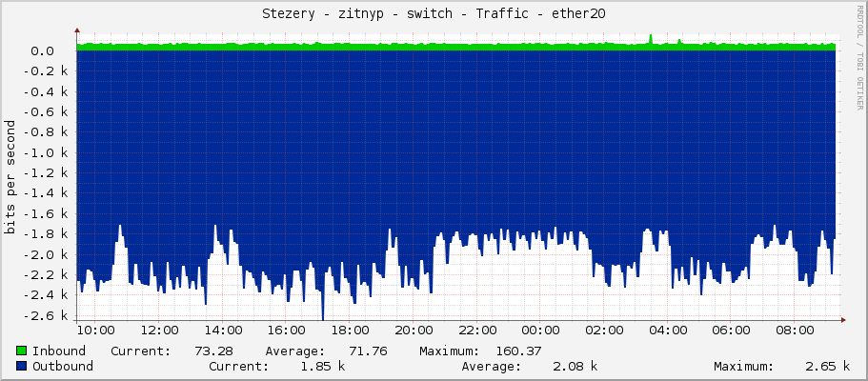Click the -1.6 k y-axis label
The height and width of the screenshot is (381, 868).
(46, 214)
